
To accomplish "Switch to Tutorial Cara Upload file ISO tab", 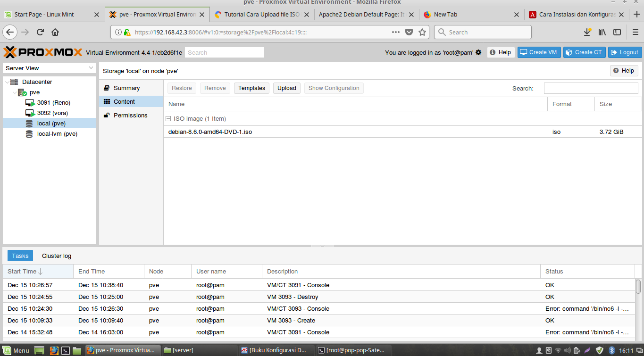I will pyautogui.click(x=262, y=14).
